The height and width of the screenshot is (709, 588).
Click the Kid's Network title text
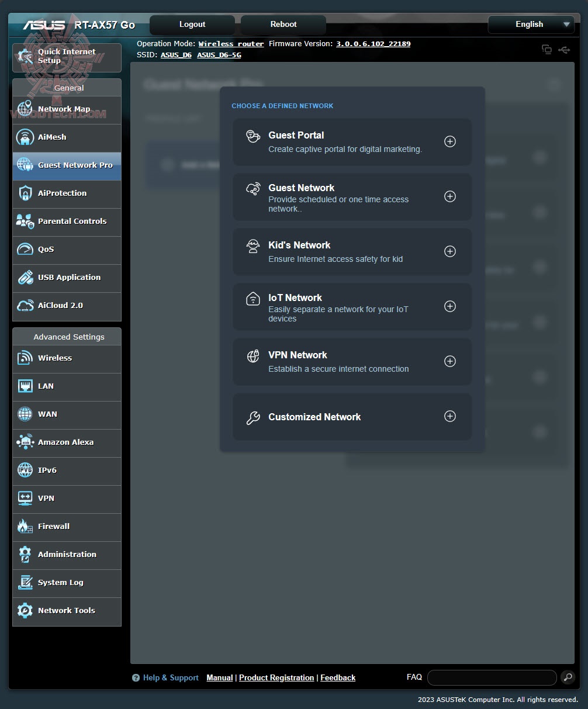tap(299, 245)
